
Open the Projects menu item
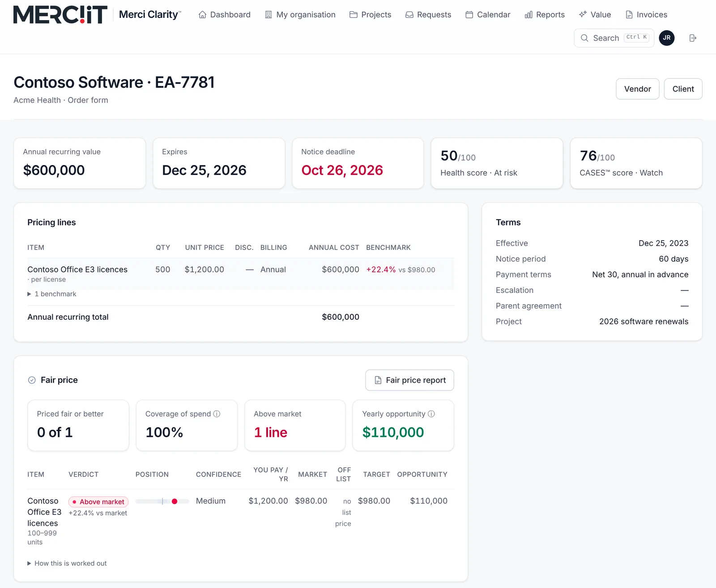click(x=371, y=15)
